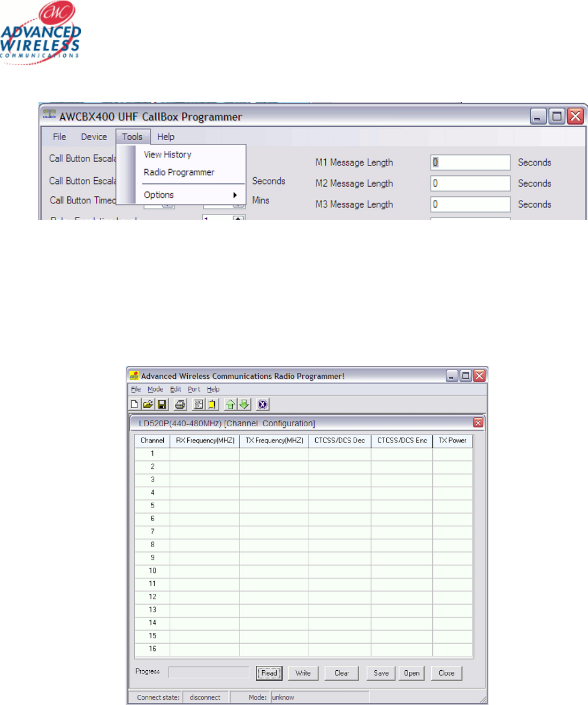
Task: Click the 'disconnect' connect state status
Action: coord(206,698)
